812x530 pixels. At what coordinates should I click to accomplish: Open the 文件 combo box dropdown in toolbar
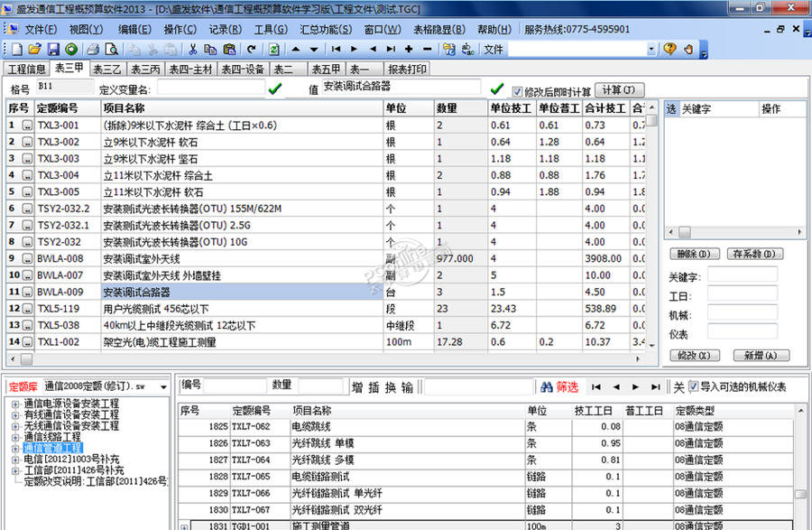click(651, 50)
